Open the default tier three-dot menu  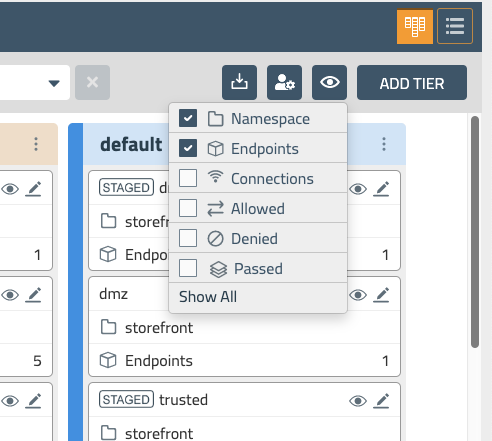click(384, 144)
